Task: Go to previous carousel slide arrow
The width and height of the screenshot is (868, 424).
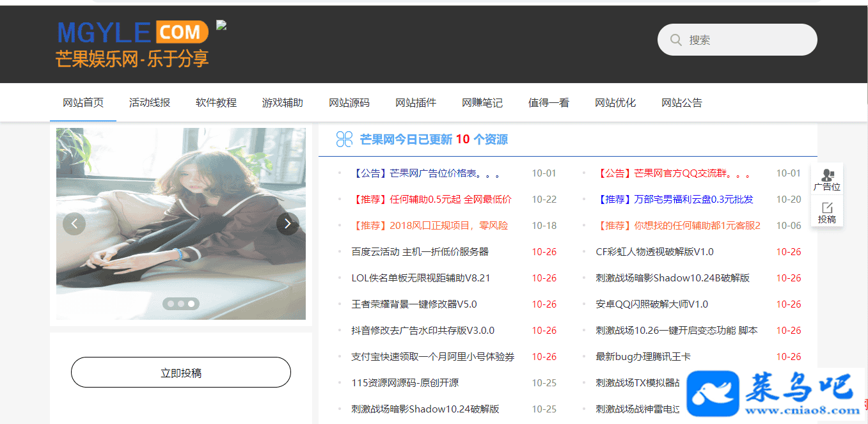Action: pyautogui.click(x=74, y=223)
